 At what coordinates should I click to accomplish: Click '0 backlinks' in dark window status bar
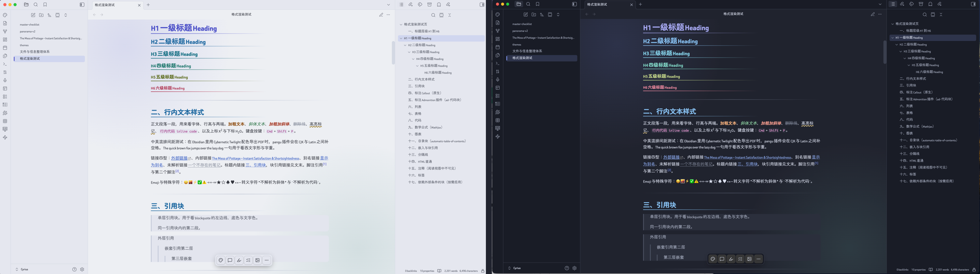pyautogui.click(x=902, y=270)
